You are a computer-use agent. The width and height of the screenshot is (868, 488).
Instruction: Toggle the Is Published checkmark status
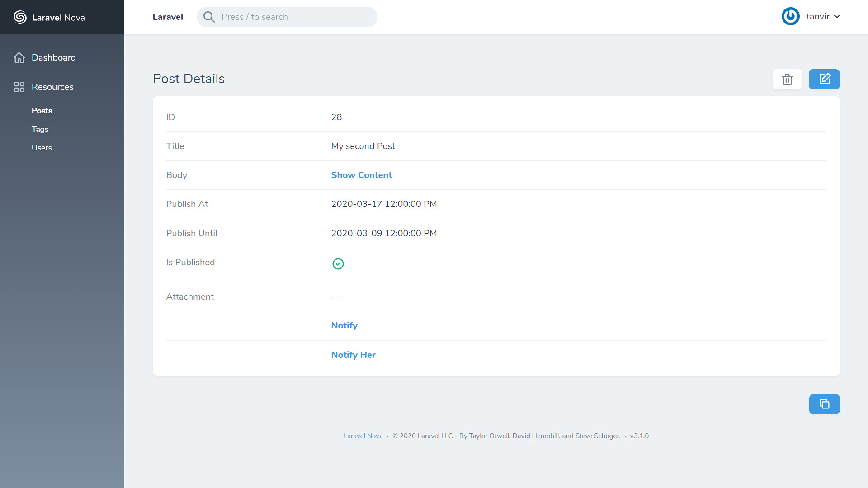tap(337, 264)
